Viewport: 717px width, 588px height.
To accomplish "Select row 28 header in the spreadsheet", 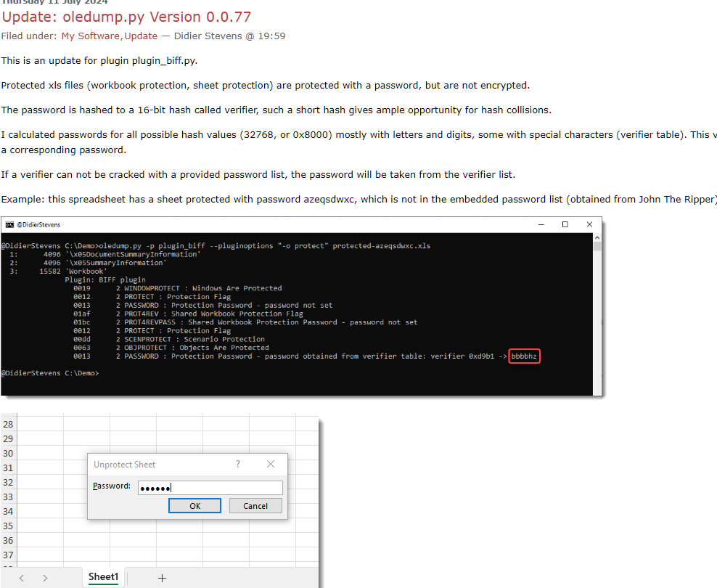I will point(8,424).
